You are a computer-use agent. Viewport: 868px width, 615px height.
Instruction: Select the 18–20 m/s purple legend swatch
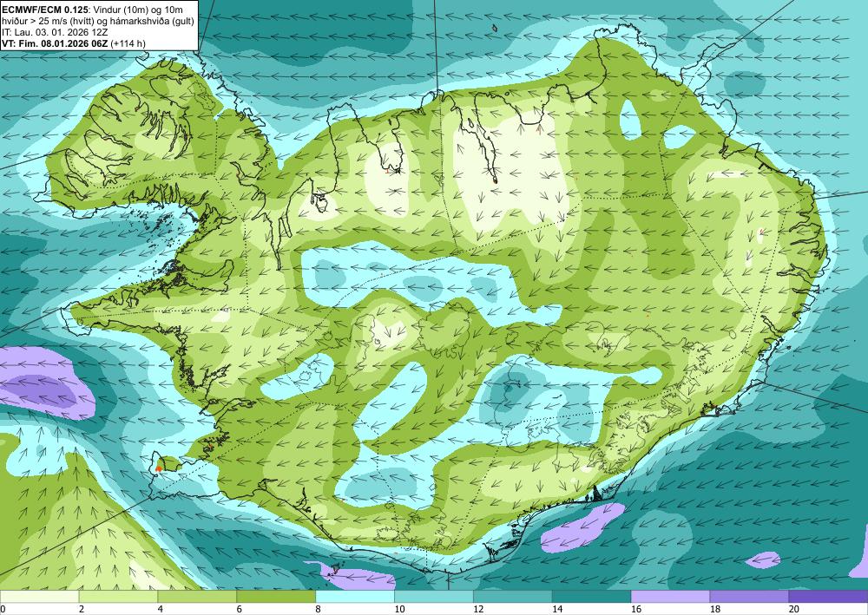(749, 597)
